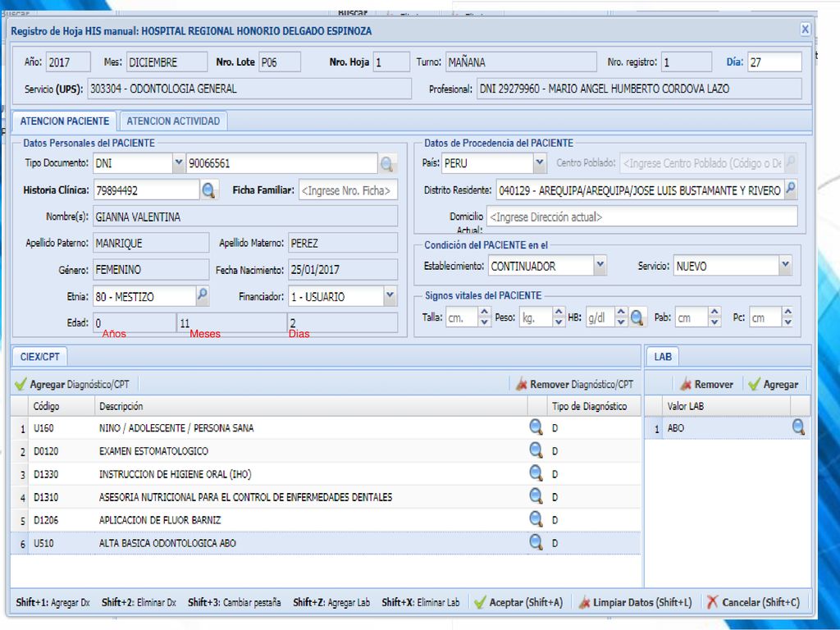The image size is (840, 630).
Task: Select row NINO / ADOLESCENTE / PERSONA SANA
Action: point(326,428)
